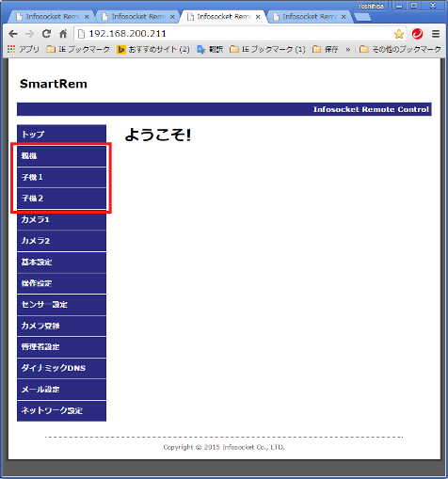Viewport: 448px width, 479px height.
Task: Switch to the first Infosocket tab
Action: [x=52, y=17]
